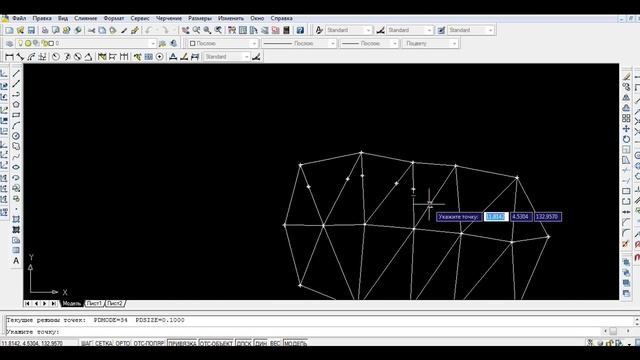The width and height of the screenshot is (640, 360).
Task: Click the Angular dimension tool icon
Action: click(88, 57)
